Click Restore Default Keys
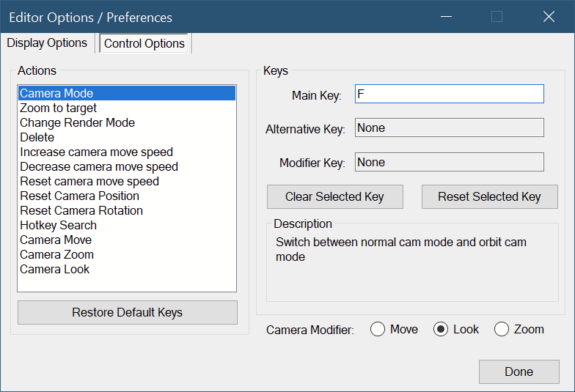 [128, 313]
